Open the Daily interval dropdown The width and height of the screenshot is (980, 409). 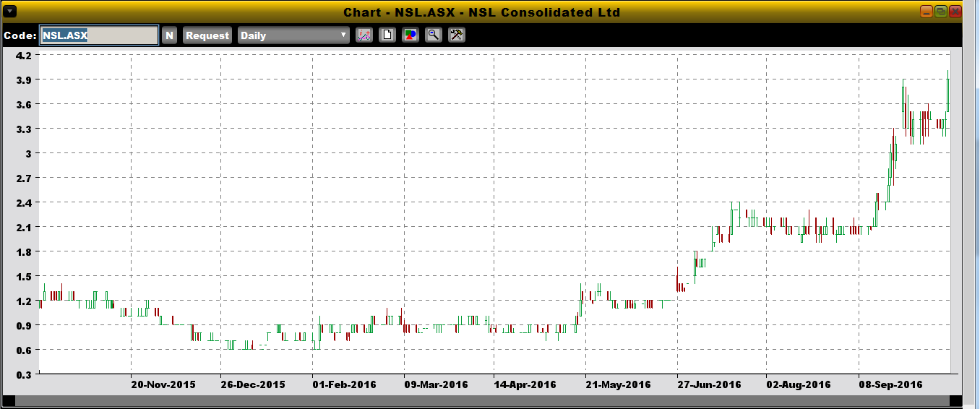(294, 35)
